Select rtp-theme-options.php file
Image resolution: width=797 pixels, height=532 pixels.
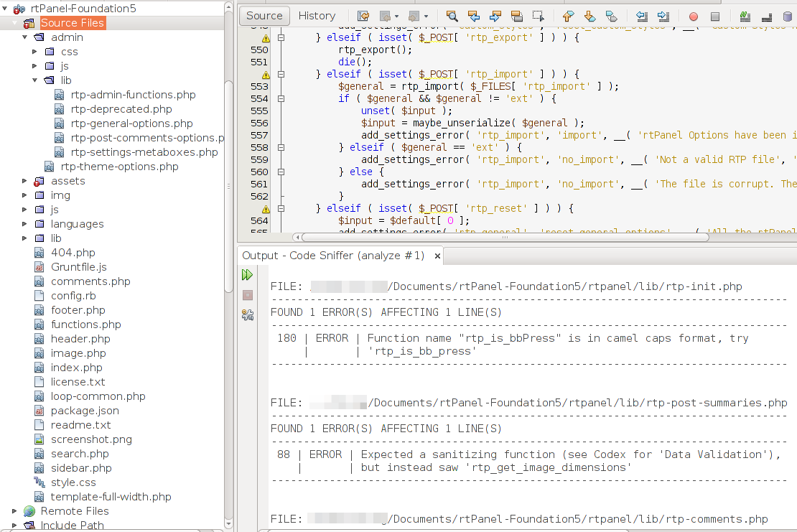119,167
